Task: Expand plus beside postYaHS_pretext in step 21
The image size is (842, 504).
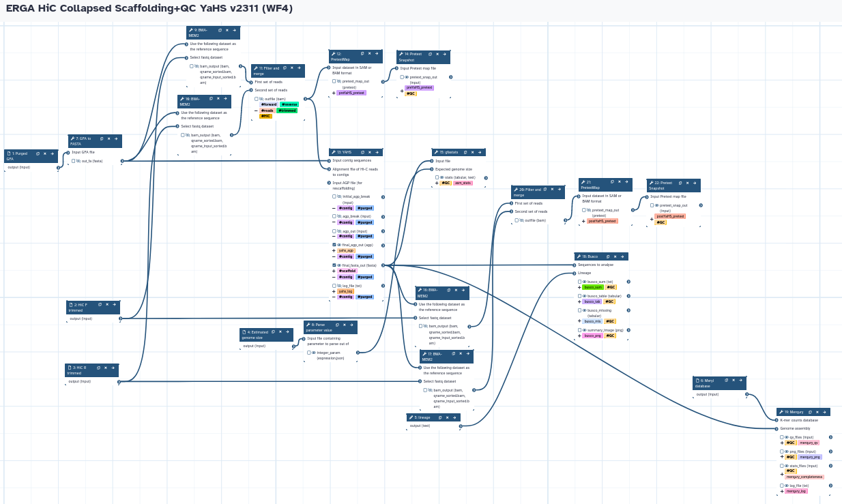Action: pos(583,221)
